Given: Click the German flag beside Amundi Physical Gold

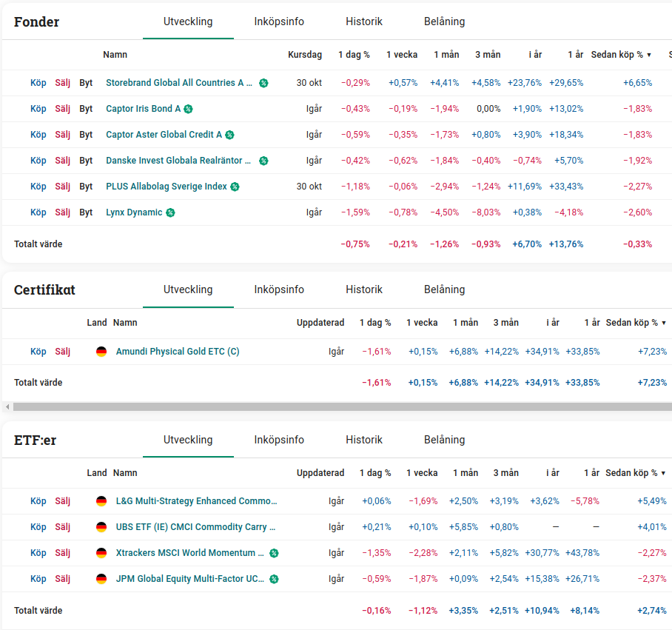Looking at the screenshot, I should point(101,352).
